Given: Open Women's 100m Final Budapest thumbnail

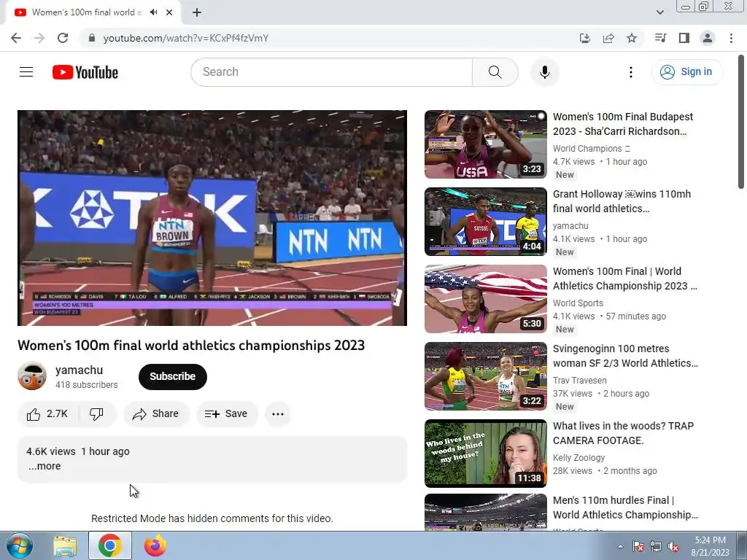Looking at the screenshot, I should point(485,144).
